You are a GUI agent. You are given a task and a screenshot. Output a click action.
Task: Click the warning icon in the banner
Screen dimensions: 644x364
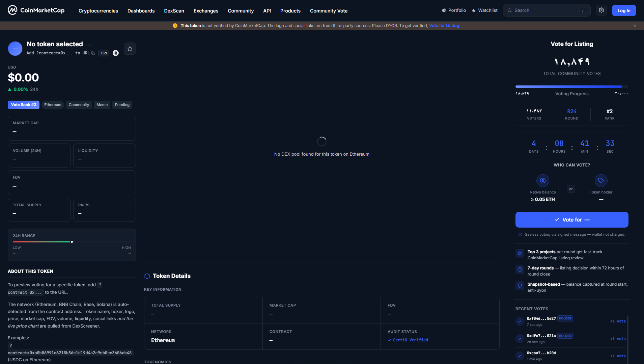[x=175, y=26]
